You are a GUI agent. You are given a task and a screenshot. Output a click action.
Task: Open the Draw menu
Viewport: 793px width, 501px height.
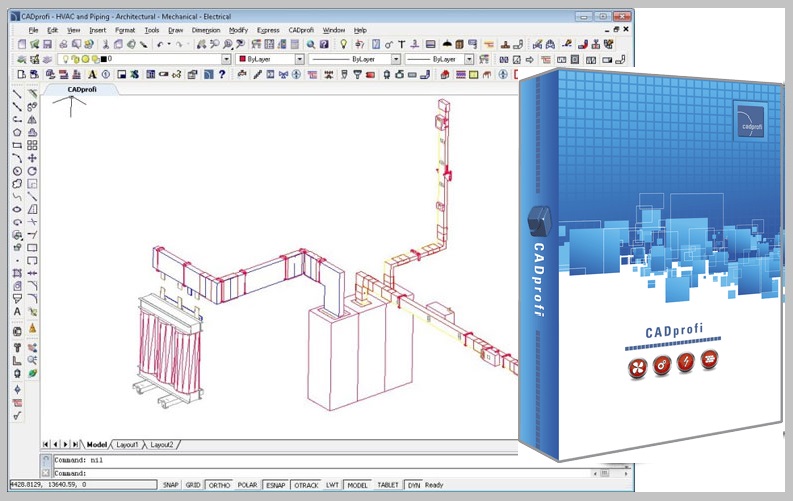[x=175, y=30]
